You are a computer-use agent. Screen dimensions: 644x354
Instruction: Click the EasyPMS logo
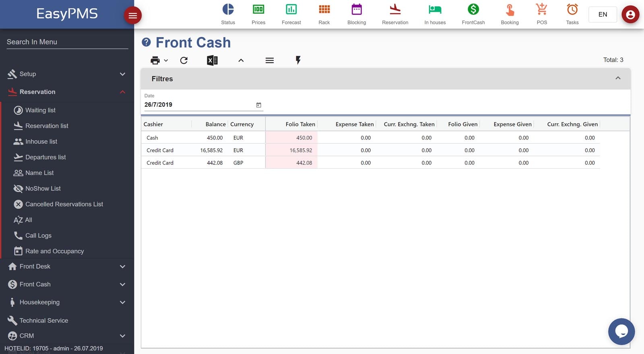pos(67,14)
